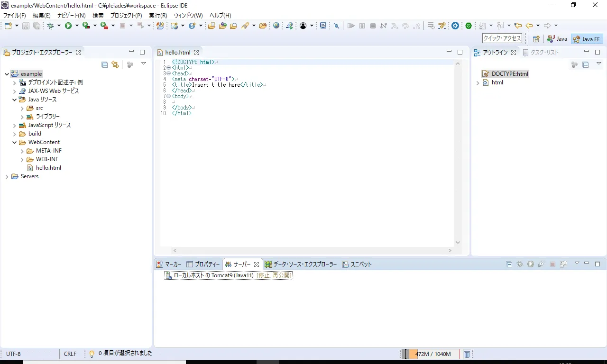Click the editor horizontal scrollbar
Viewport: 607px width, 364px height.
tap(313, 250)
